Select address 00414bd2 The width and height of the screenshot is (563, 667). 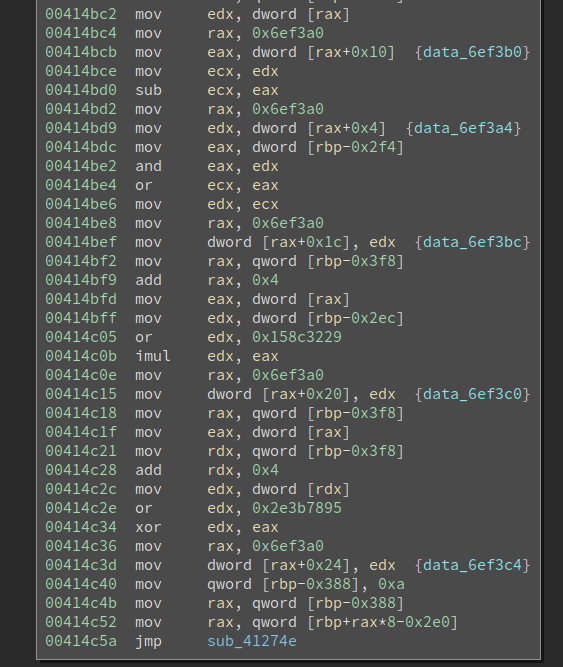(x=81, y=109)
